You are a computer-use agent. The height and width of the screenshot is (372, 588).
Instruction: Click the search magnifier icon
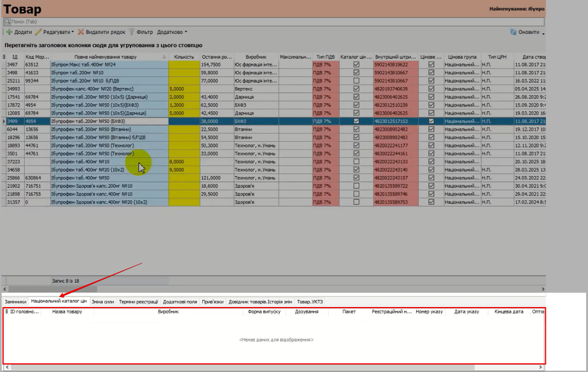(x=7, y=21)
